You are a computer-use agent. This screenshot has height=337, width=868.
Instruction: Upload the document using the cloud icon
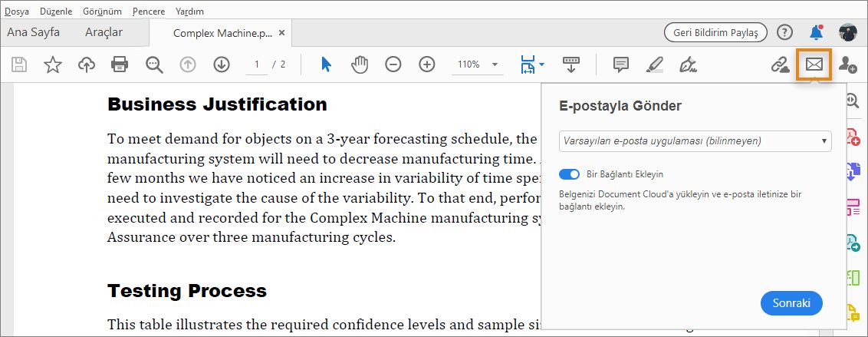(87, 64)
